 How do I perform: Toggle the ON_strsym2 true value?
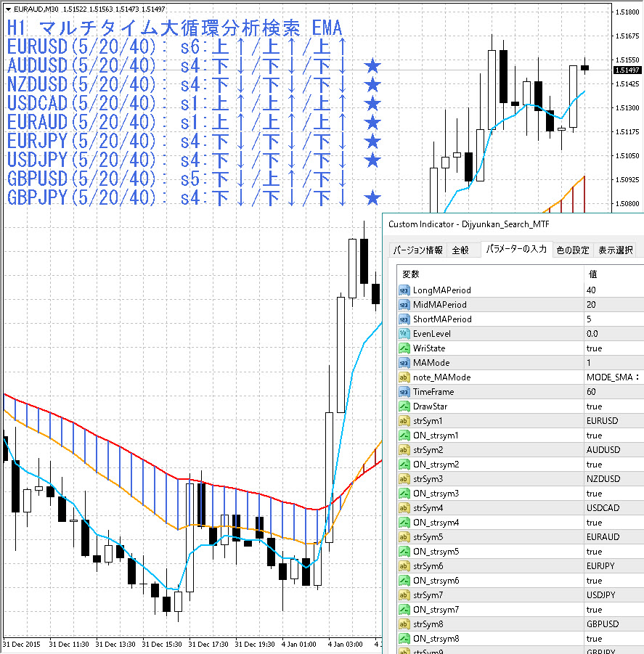tap(594, 465)
